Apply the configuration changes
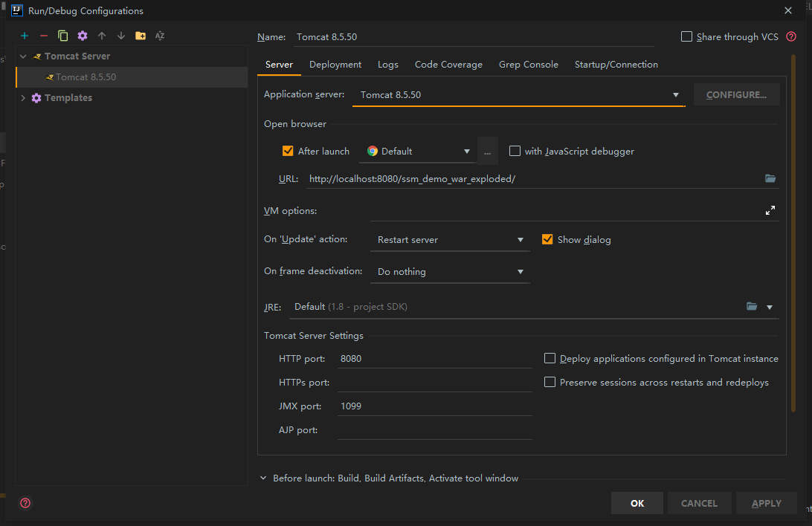 tap(766, 503)
